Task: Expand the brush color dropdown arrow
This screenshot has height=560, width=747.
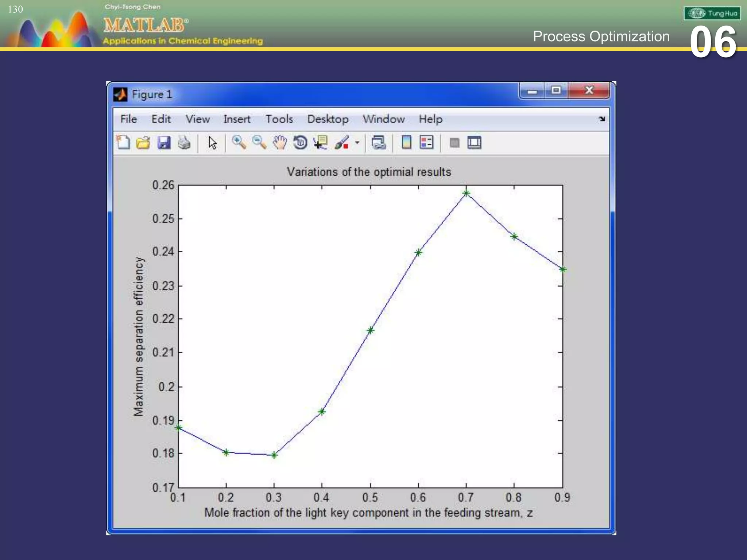Action: tap(357, 143)
